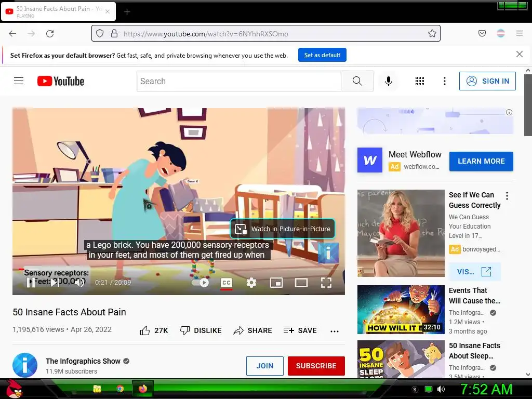Click the JOIN button
Image resolution: width=532 pixels, height=399 pixels.
(264, 366)
